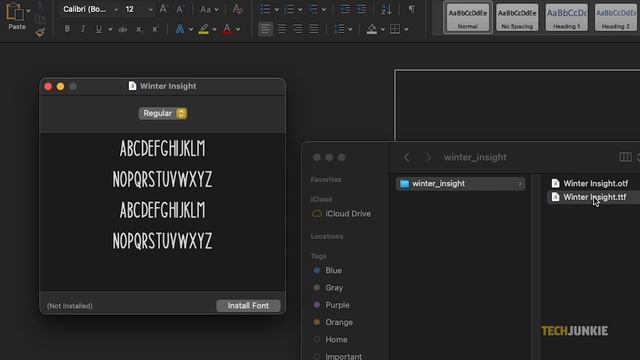Close the Winter Insight font preview window
Screen dimensions: 640x360
[48, 86]
